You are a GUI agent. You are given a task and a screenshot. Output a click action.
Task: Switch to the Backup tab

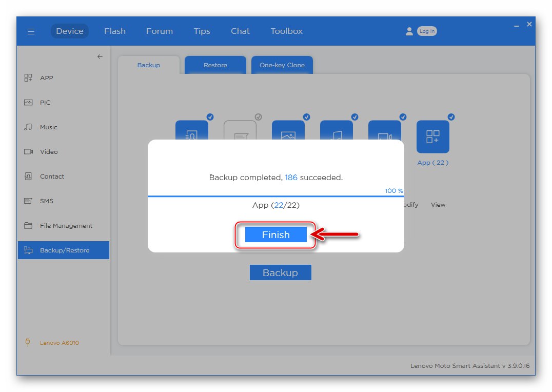(149, 65)
